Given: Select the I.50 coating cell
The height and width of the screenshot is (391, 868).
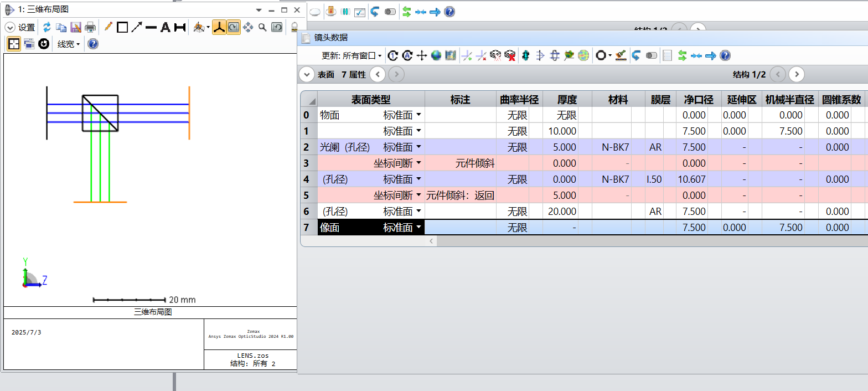Looking at the screenshot, I should [x=654, y=179].
